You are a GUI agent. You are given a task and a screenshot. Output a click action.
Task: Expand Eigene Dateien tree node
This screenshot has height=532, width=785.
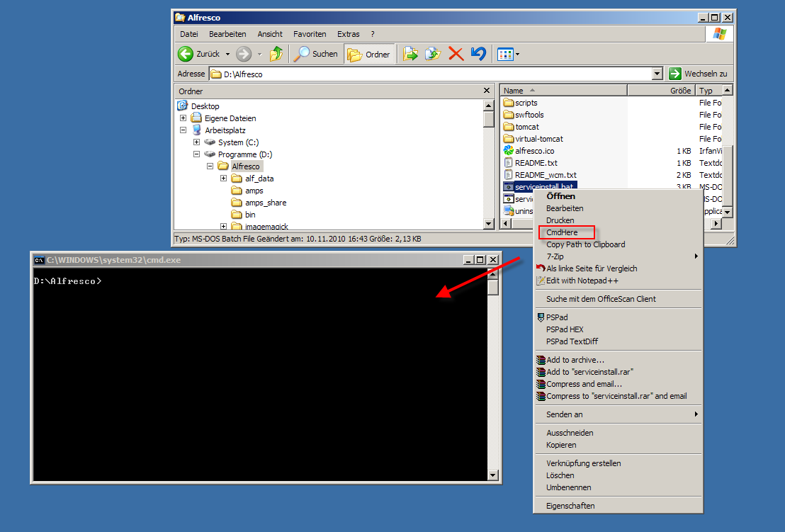pos(183,118)
